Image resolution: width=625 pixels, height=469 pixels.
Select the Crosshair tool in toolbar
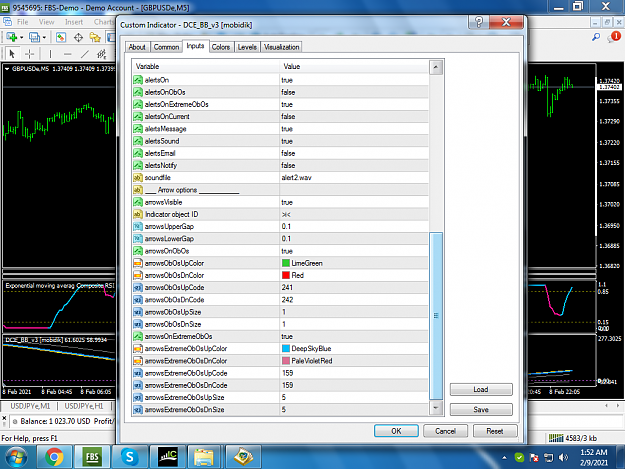tap(29, 54)
